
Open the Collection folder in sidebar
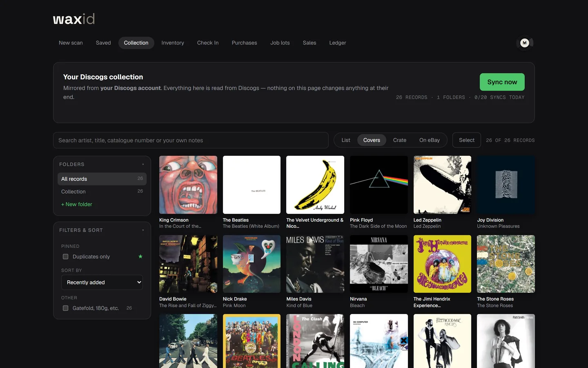[102, 192]
